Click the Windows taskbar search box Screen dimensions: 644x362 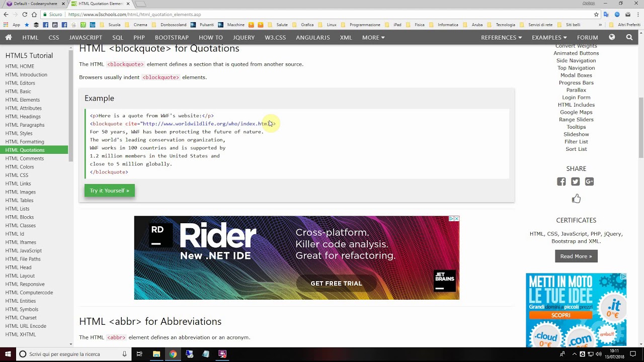[x=73, y=354]
